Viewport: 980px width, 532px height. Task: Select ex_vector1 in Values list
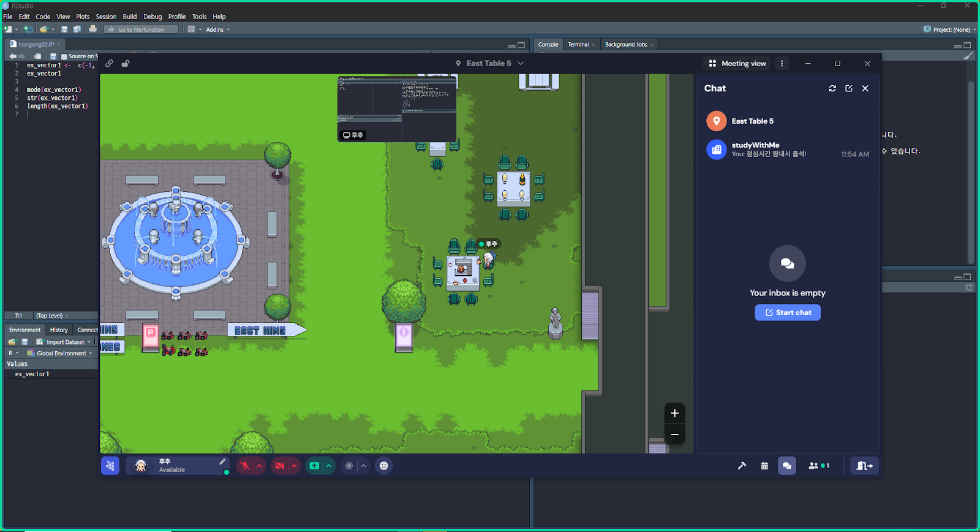32,374
